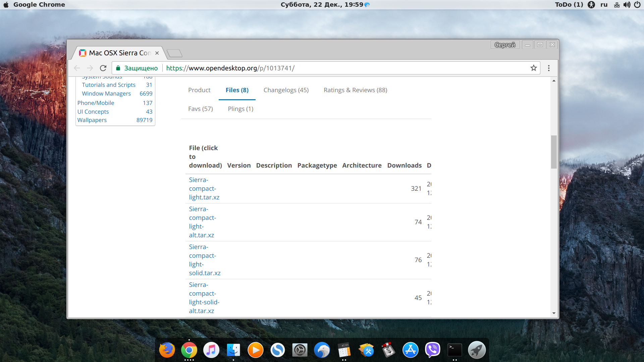Open the Terminal icon in the dock
This screenshot has height=362, width=644.
pos(455,350)
